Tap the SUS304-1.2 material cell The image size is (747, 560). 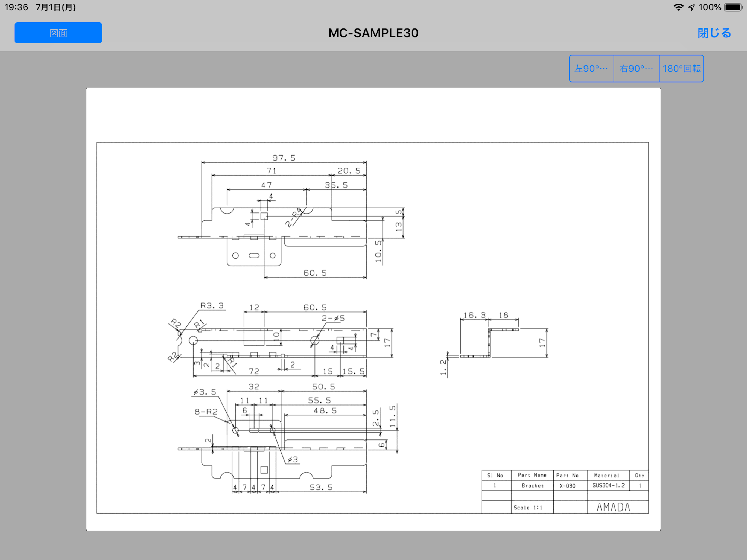coord(609,485)
